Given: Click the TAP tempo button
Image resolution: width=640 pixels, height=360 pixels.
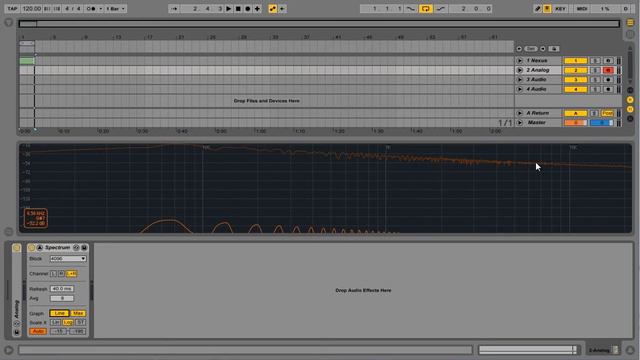Looking at the screenshot, I should (x=12, y=9).
